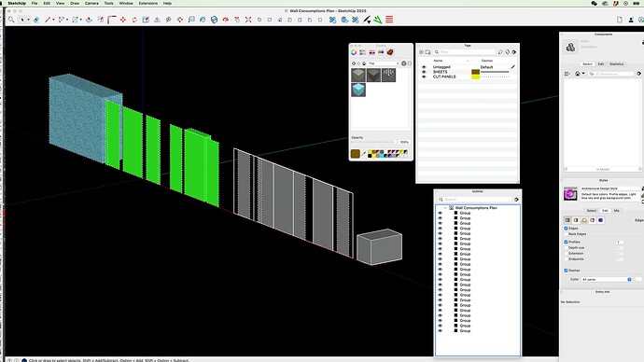Toggle the Back Edges checkbox

pyautogui.click(x=566, y=234)
